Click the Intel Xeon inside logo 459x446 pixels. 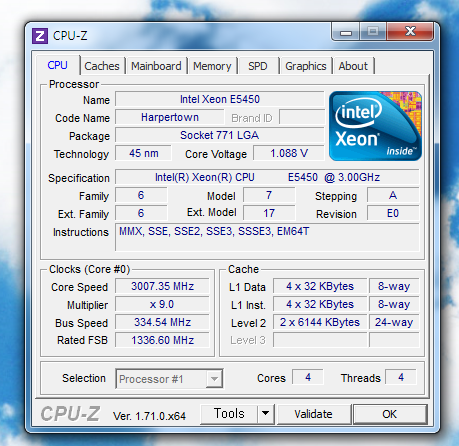click(375, 126)
